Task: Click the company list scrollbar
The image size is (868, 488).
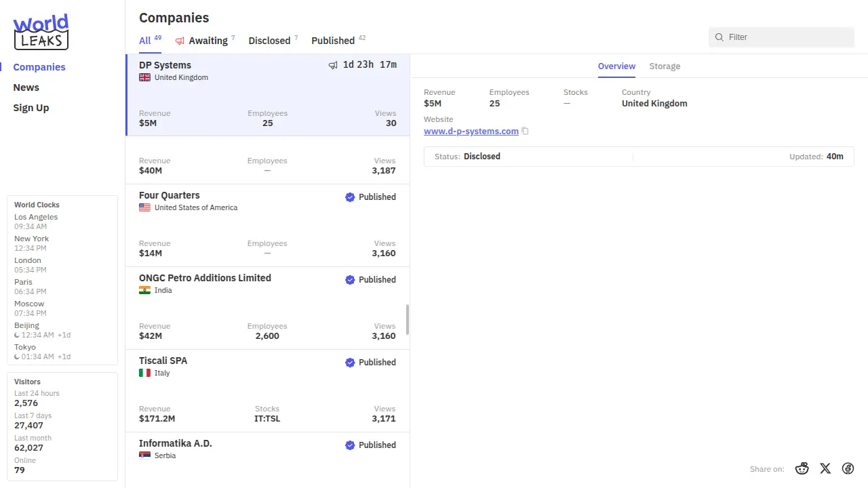Action: point(408,319)
